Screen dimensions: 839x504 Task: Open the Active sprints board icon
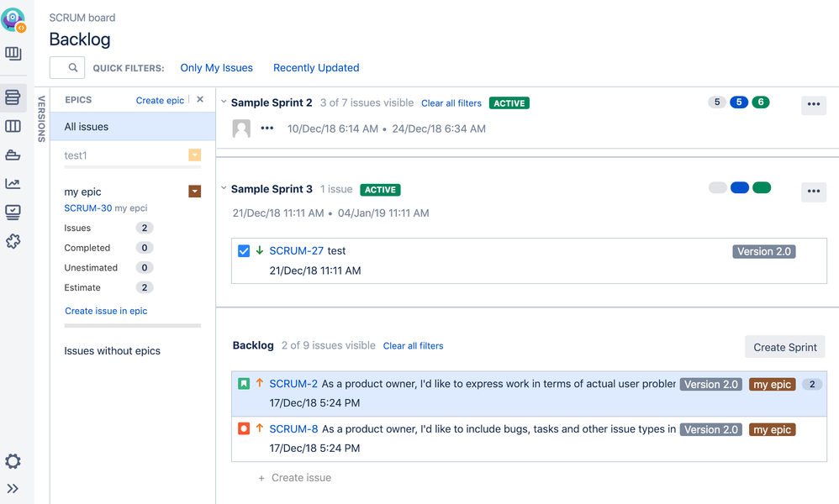(13, 126)
